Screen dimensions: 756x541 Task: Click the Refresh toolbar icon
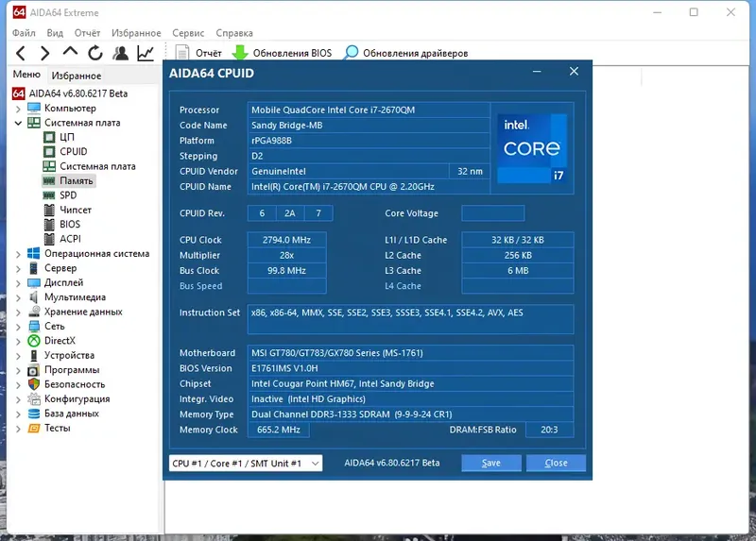point(95,53)
